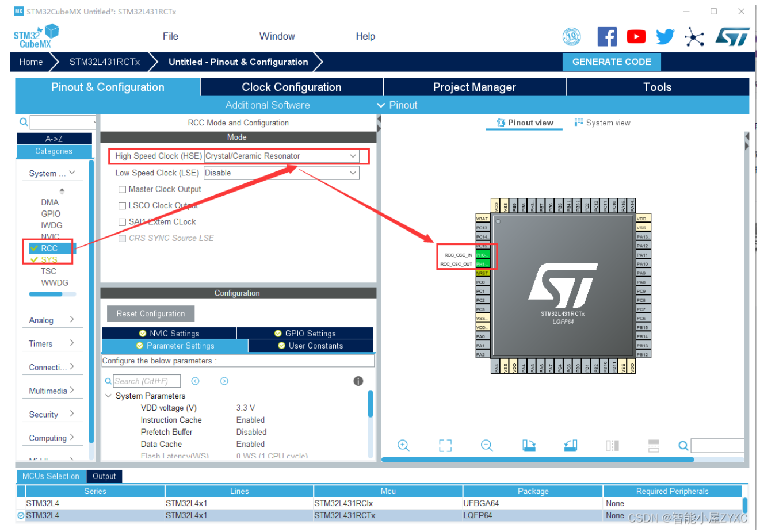Sort peripherals A->Z
This screenshot has height=532, width=760.
click(54, 139)
